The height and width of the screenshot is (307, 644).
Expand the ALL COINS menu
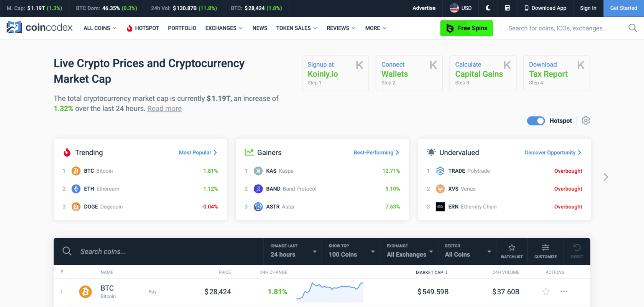100,28
